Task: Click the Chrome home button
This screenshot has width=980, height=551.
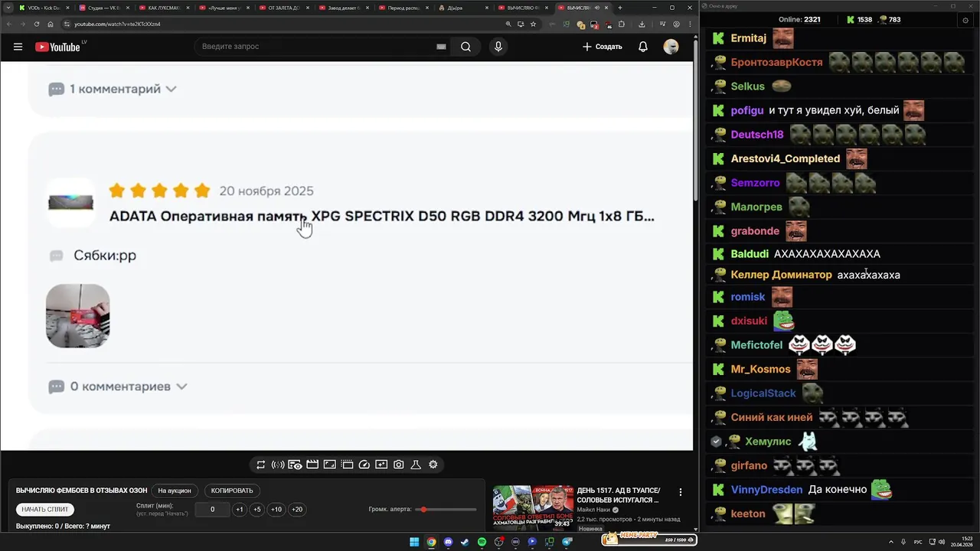Action: coord(51,24)
